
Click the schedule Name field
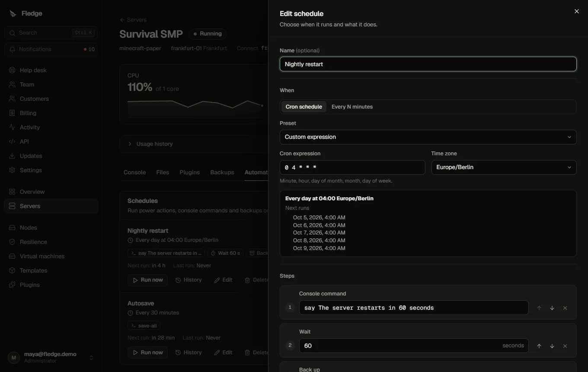point(428,64)
